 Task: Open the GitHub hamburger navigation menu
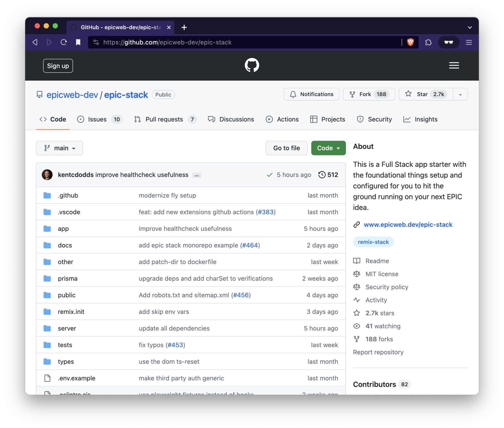pos(454,65)
